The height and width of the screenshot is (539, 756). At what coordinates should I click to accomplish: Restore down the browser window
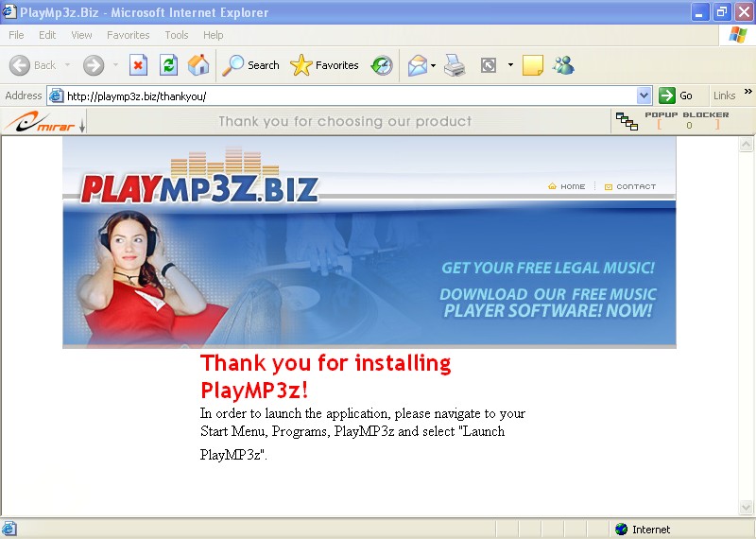[722, 11]
